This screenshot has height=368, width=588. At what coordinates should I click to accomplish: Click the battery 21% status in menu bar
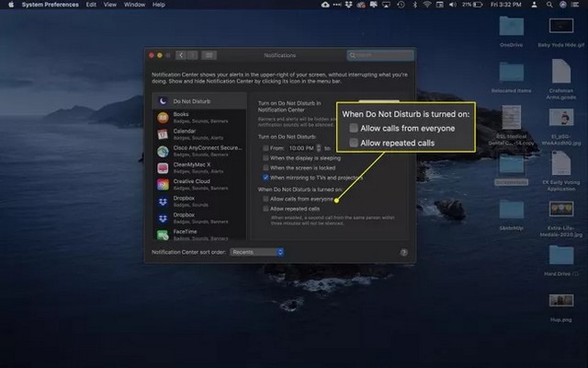(x=471, y=5)
